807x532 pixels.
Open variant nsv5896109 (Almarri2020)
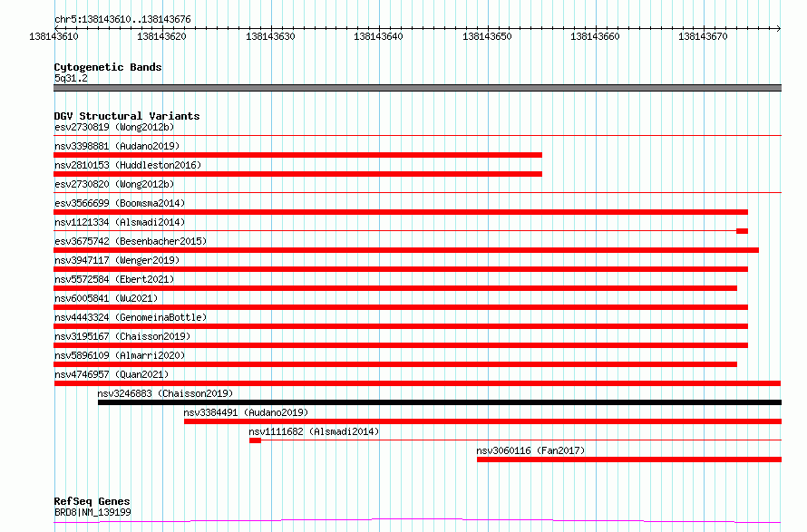tap(120, 355)
